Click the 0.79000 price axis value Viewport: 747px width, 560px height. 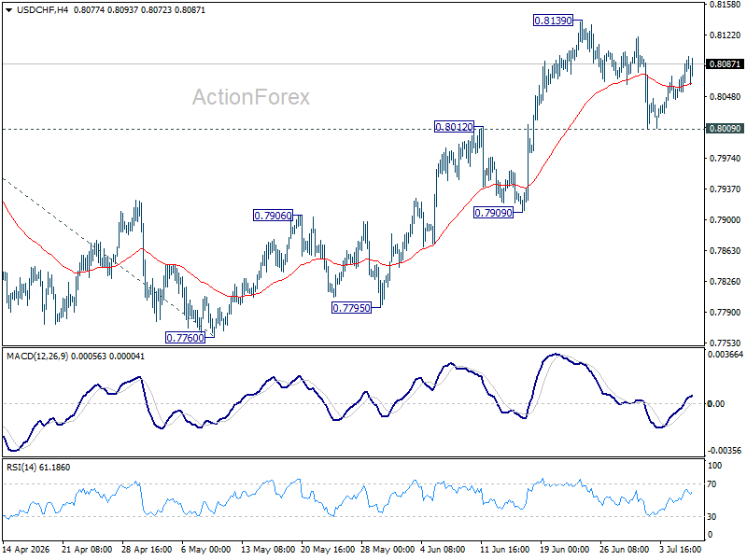[x=725, y=220]
